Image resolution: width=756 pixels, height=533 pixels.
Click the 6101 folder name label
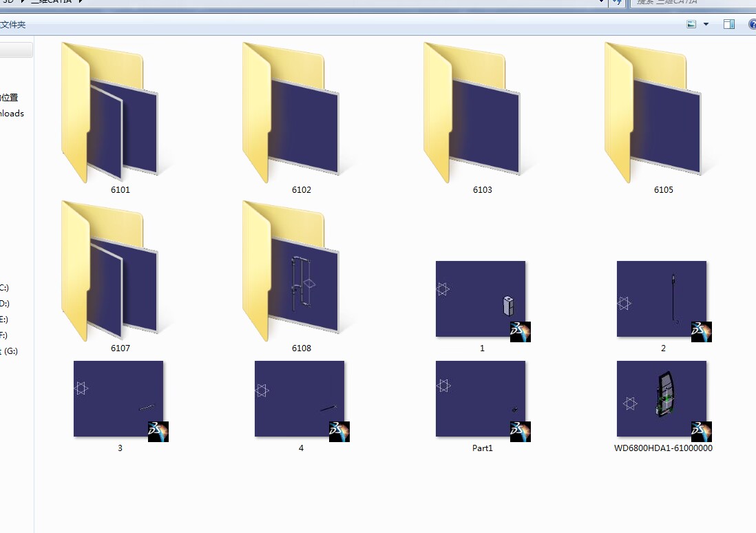click(120, 189)
